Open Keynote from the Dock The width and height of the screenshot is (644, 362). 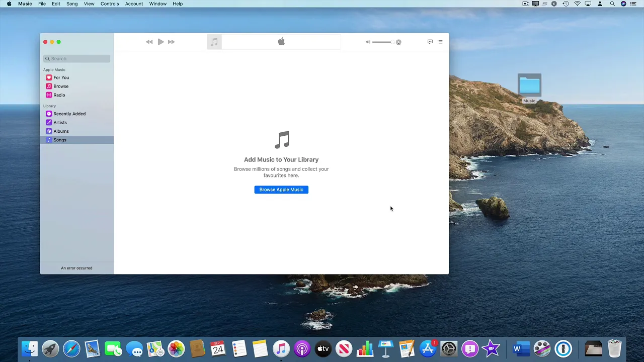point(386,348)
